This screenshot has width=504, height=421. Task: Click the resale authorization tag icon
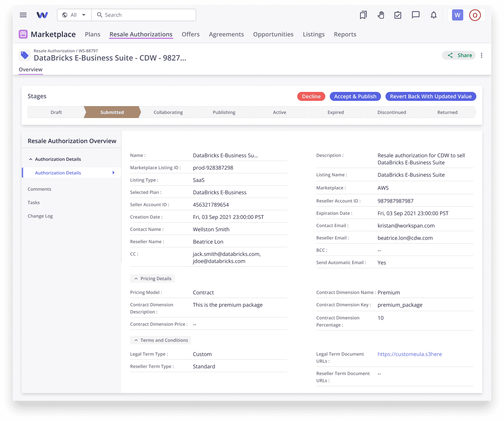click(x=25, y=55)
